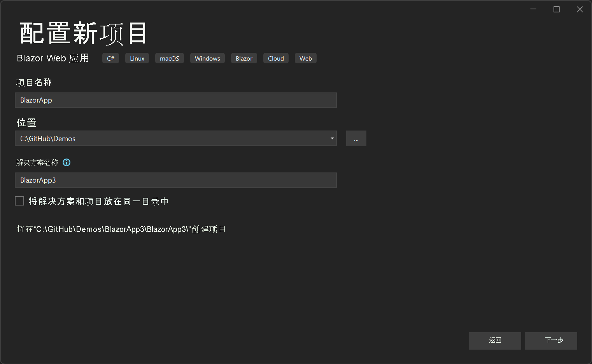Screen dimensions: 592x364
Task: Maximize the dialog window
Action: pyautogui.click(x=557, y=9)
